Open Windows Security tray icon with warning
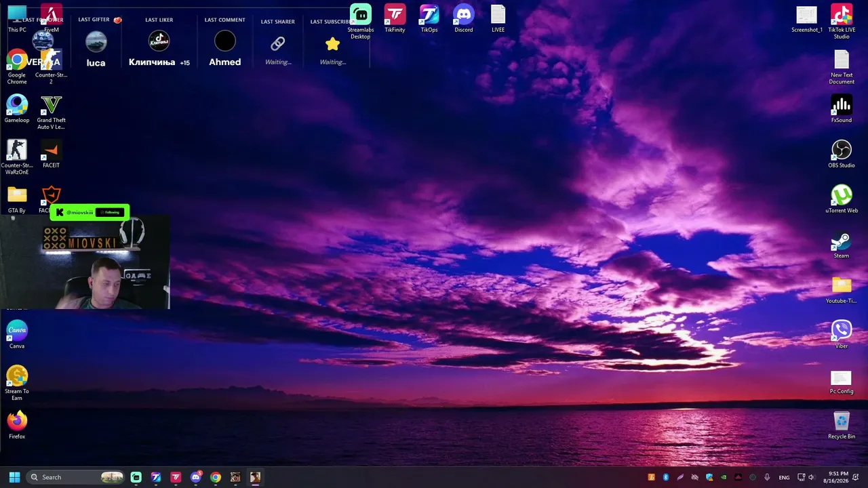Image resolution: width=868 pixels, height=488 pixels. click(709, 477)
